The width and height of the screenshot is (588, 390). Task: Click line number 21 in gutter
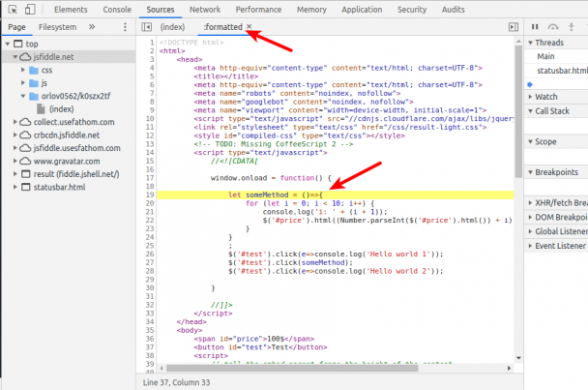pos(150,212)
